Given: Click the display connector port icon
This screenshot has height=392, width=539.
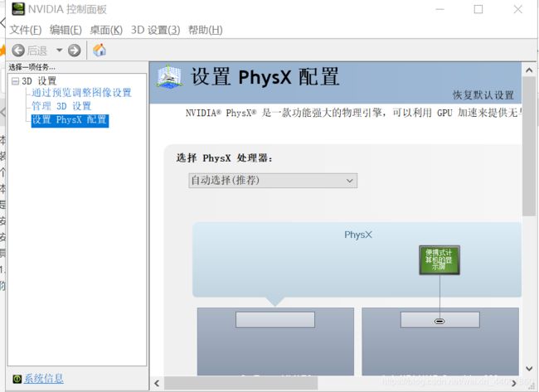Looking at the screenshot, I should point(439,322).
